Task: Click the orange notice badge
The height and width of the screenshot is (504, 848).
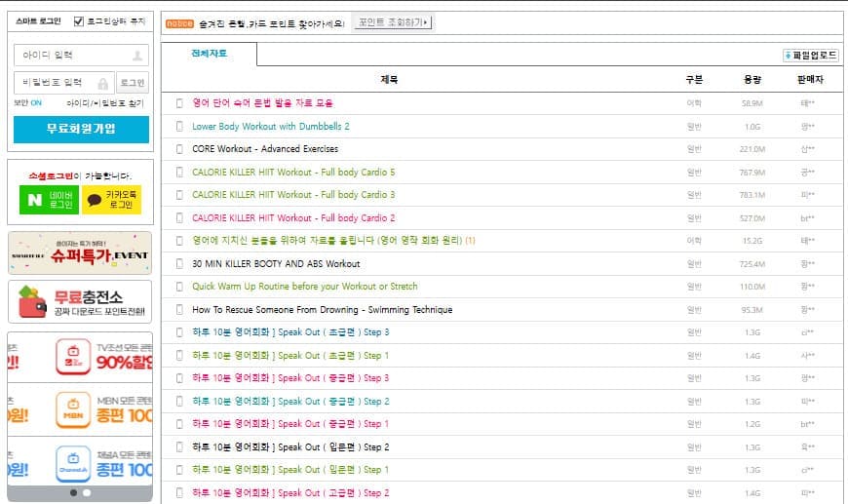Action: tap(178, 22)
